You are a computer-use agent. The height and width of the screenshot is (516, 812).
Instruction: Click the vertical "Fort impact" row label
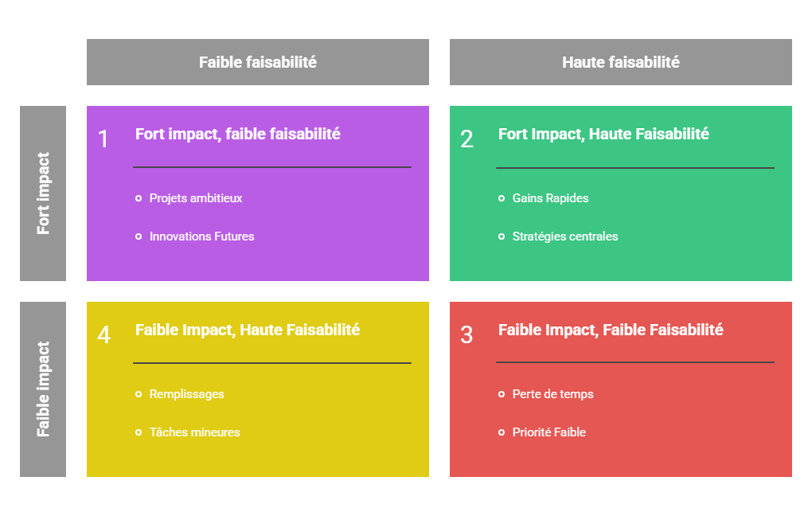point(43,193)
